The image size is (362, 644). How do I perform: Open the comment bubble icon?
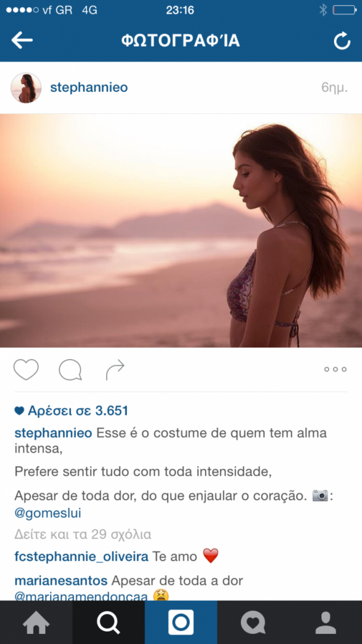pyautogui.click(x=70, y=370)
